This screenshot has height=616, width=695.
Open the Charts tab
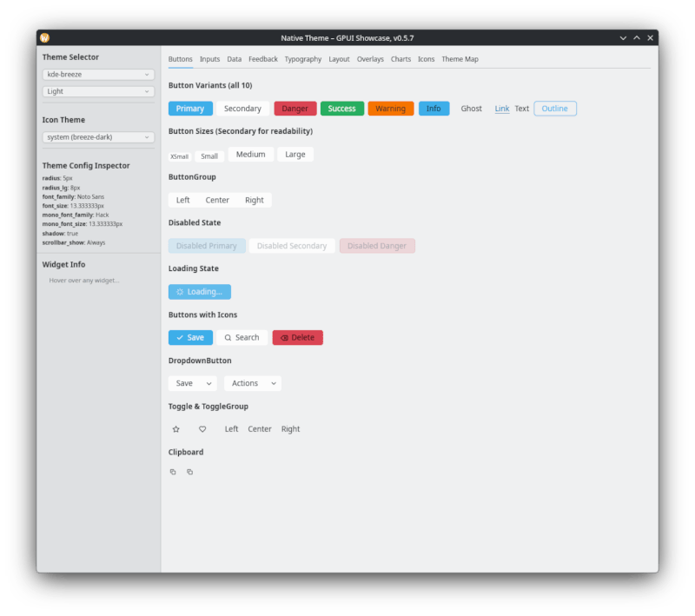[400, 59]
